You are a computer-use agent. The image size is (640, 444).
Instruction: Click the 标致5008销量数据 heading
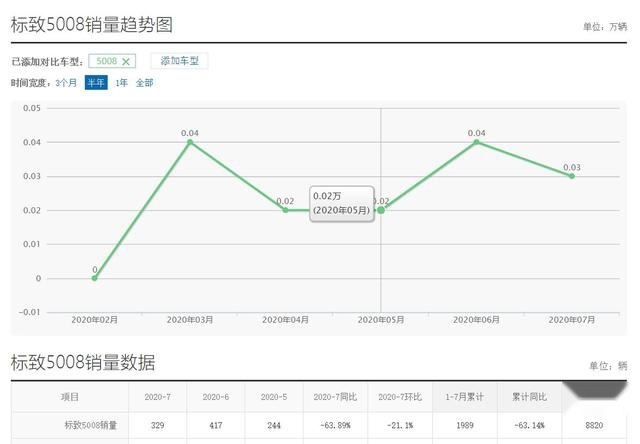(83, 362)
